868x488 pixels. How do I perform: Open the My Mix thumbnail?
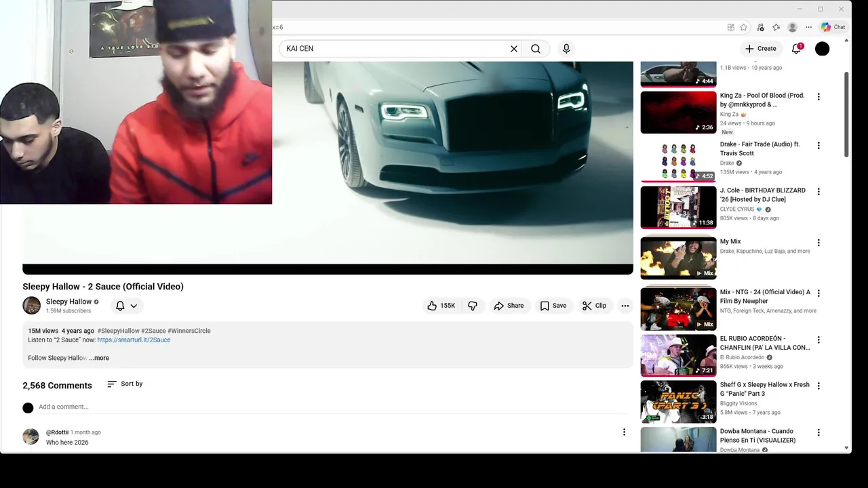(678, 258)
